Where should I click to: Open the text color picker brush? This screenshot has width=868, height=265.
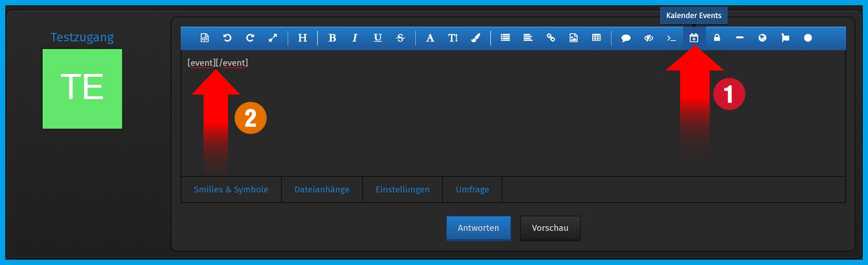coord(475,38)
